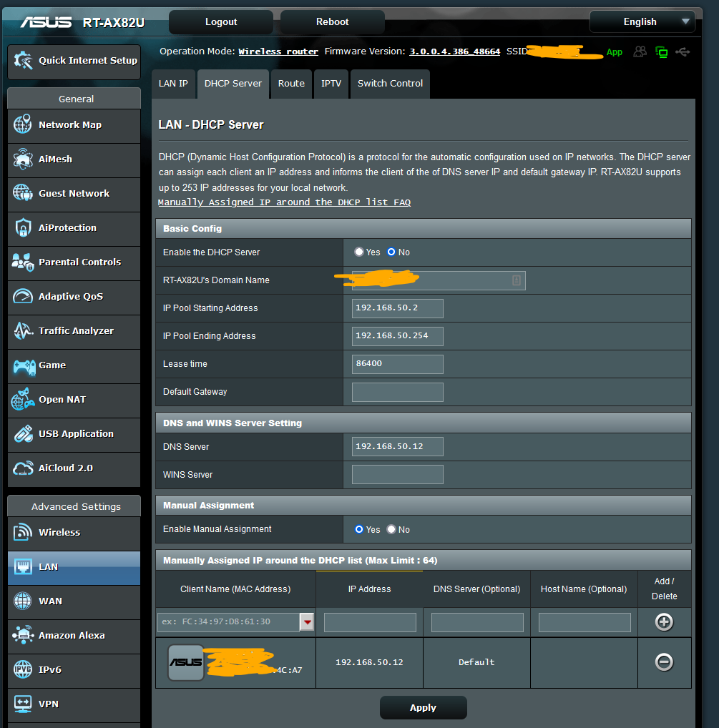719x728 pixels.
Task: Switch to the LAN IP tab
Action: coord(173,84)
